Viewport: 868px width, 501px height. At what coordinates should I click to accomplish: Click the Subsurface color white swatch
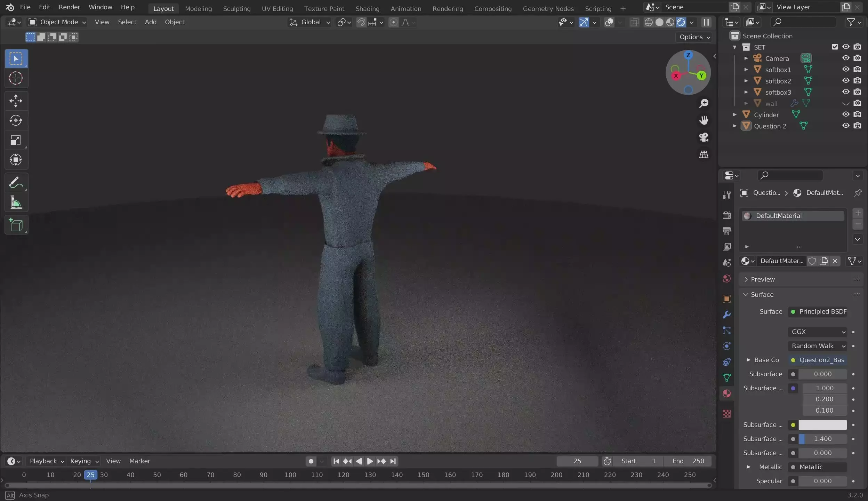(x=822, y=425)
